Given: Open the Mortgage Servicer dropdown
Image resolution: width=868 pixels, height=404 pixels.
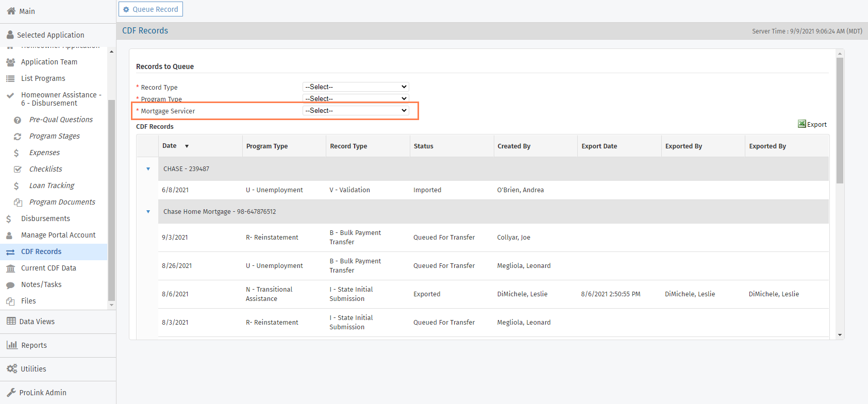Looking at the screenshot, I should [356, 111].
